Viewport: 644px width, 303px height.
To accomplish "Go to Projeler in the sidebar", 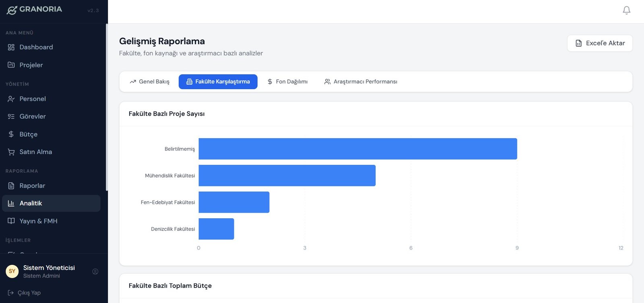I will (31, 65).
